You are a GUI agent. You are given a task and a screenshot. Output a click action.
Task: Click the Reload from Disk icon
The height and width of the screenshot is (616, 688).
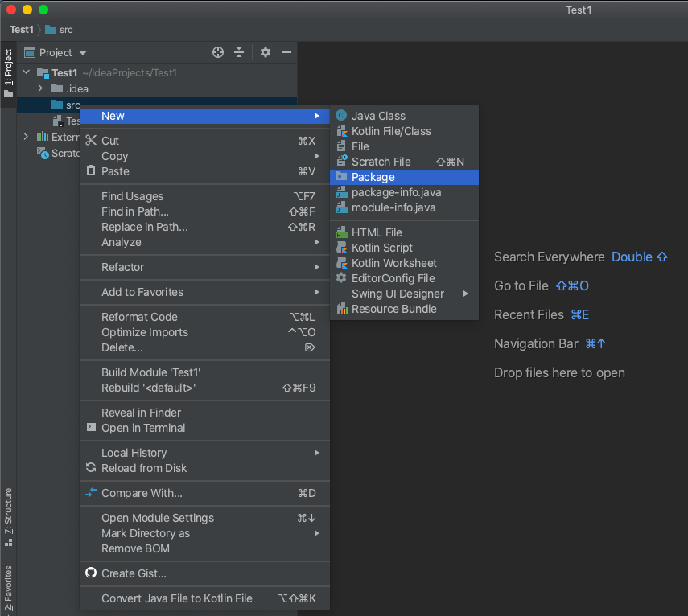pos(91,467)
